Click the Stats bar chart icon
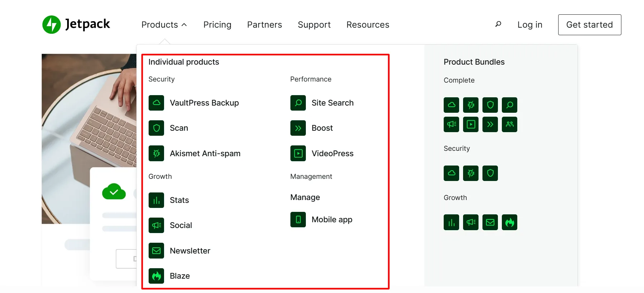 [157, 200]
